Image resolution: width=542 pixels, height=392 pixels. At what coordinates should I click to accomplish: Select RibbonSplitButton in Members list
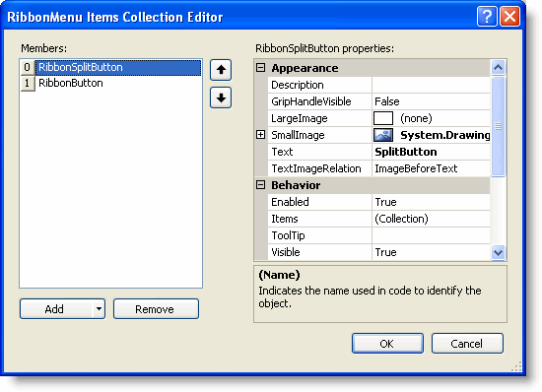point(118,67)
